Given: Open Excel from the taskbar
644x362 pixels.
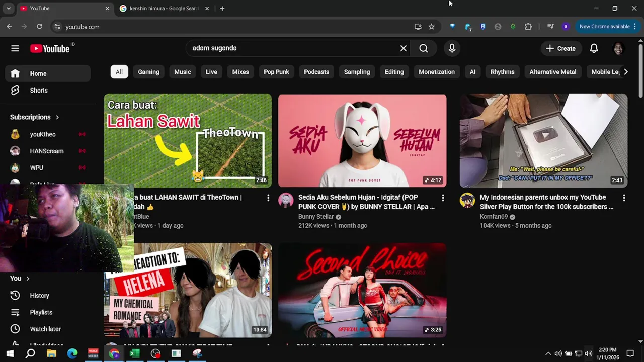Looking at the screenshot, I should click(x=134, y=353).
